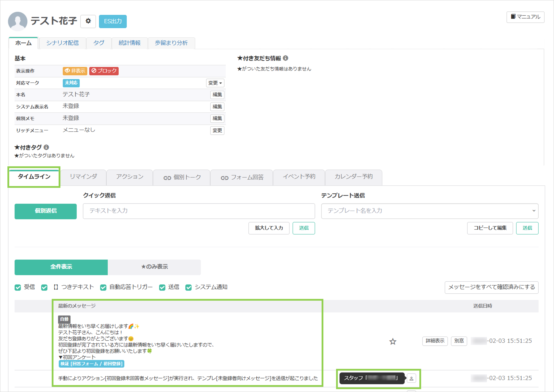The image size is (554, 392).
Task: Expand the テンプレート名を入力 combo box
Action: (x=429, y=211)
